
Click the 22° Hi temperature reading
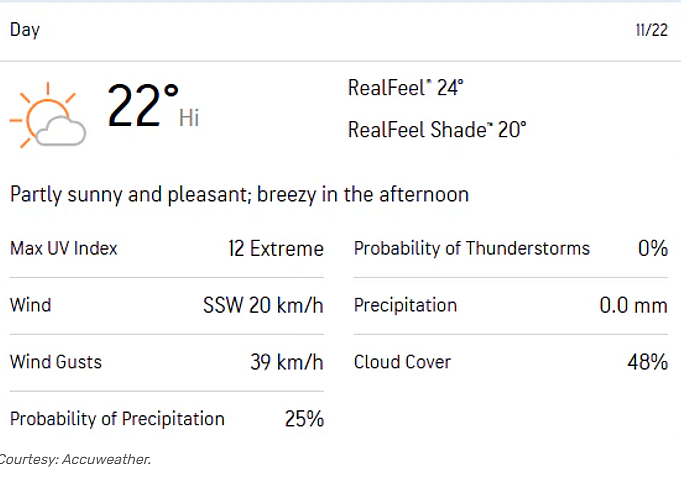point(153,106)
